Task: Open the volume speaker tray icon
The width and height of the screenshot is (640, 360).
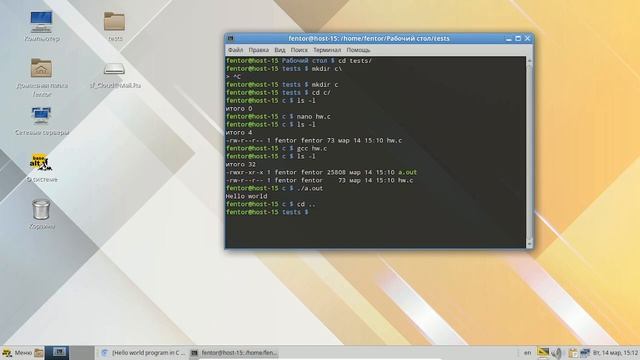Action: (x=556, y=353)
